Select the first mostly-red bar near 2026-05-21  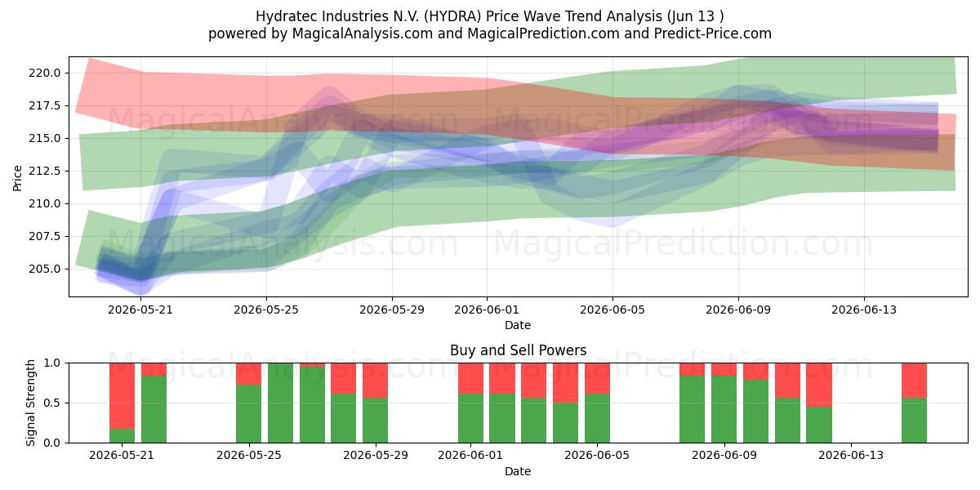(x=122, y=403)
